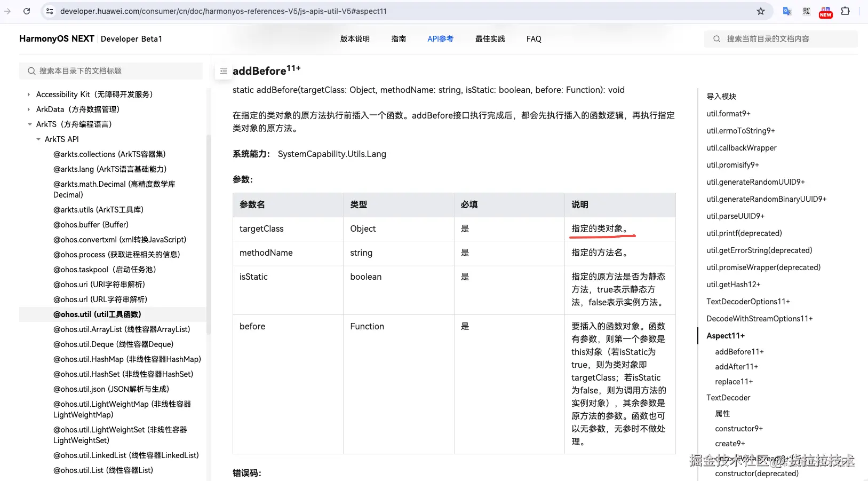Focus the 搜索本目录下的文档标题 search field
This screenshot has height=481, width=868.
coord(111,71)
